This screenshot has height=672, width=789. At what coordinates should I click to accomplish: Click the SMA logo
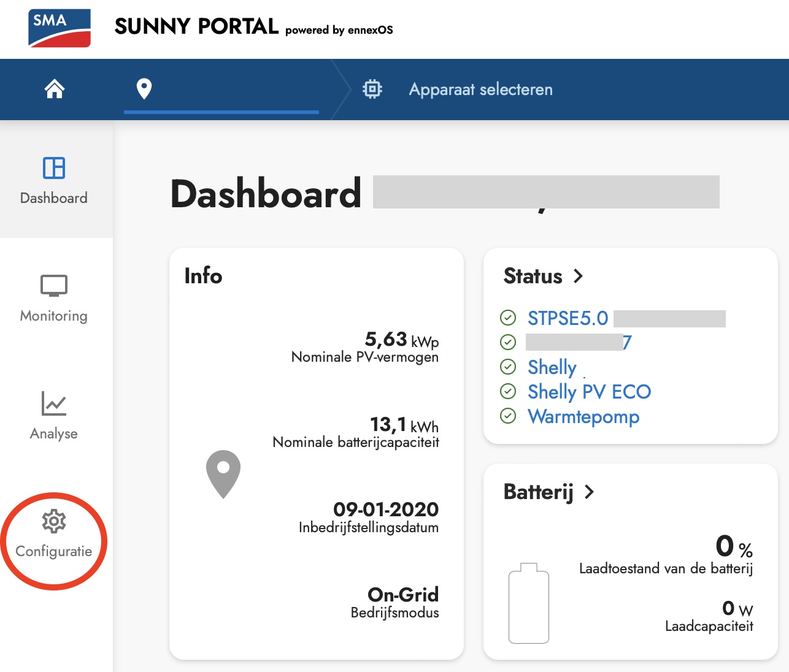(60, 28)
